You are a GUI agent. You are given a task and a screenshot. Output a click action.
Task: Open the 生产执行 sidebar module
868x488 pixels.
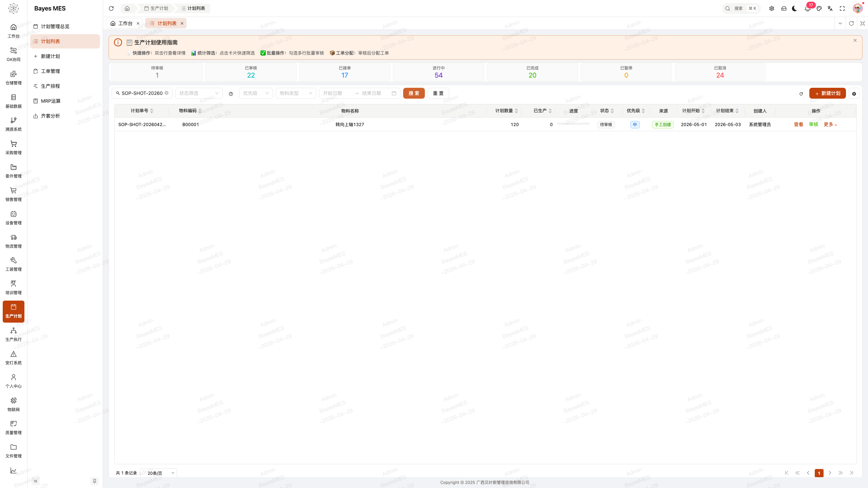[14, 334]
